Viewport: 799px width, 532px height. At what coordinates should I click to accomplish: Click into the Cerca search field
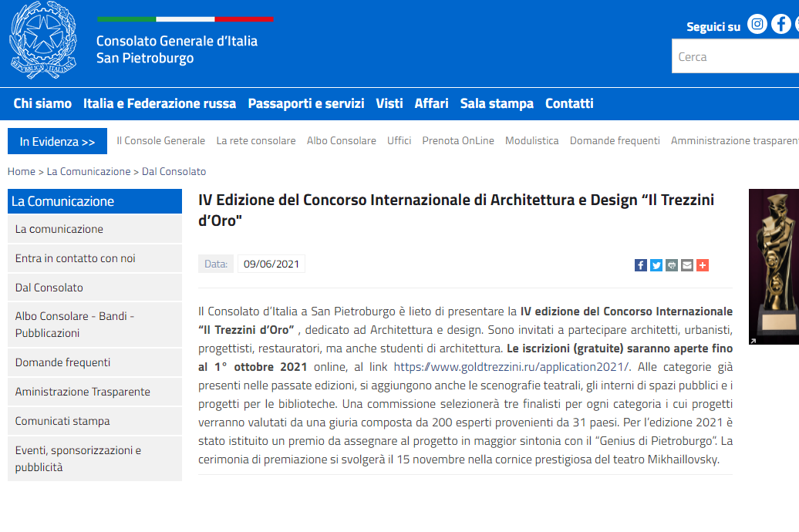[x=735, y=56]
